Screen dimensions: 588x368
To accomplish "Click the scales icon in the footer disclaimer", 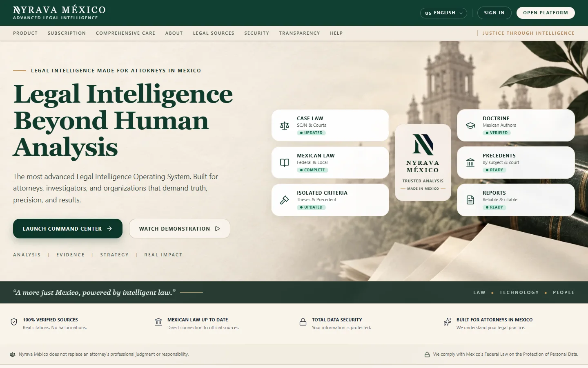I will point(13,355).
